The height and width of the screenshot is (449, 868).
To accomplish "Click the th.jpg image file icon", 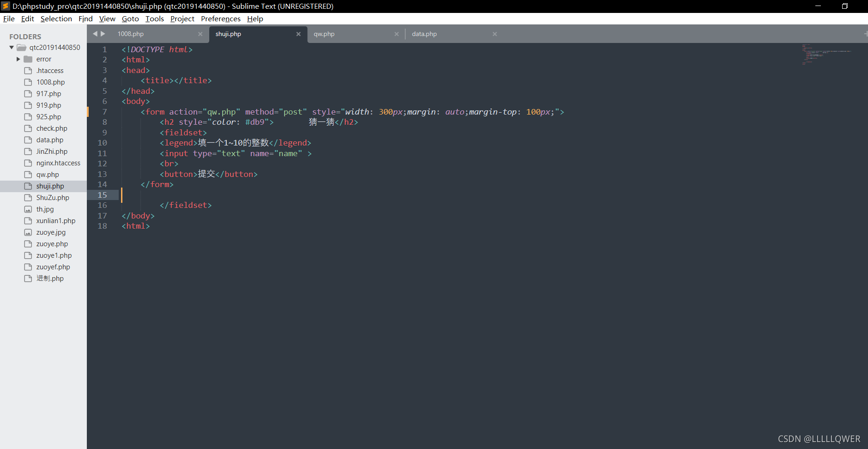I will (28, 209).
